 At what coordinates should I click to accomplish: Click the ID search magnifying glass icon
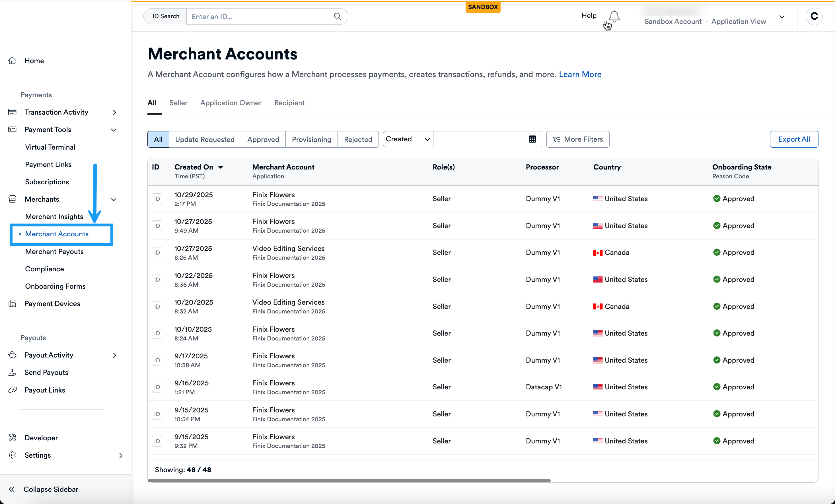pos(338,16)
